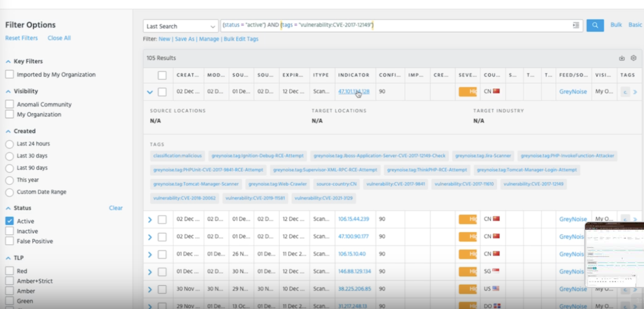This screenshot has height=309, width=644.
Task: Click High severity badge for 47.101.134.128
Action: click(x=467, y=92)
